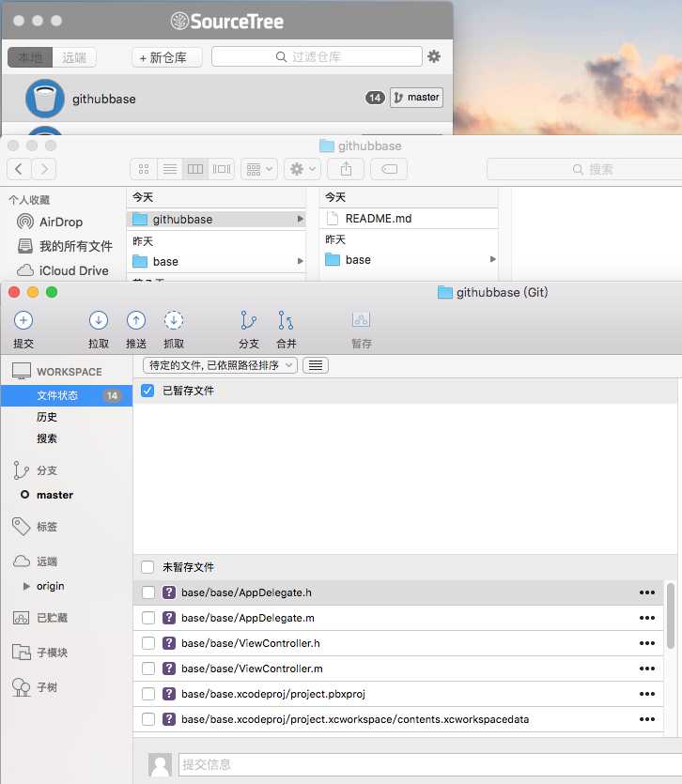
Task: Select the master branch in sidebar
Action: (x=54, y=495)
